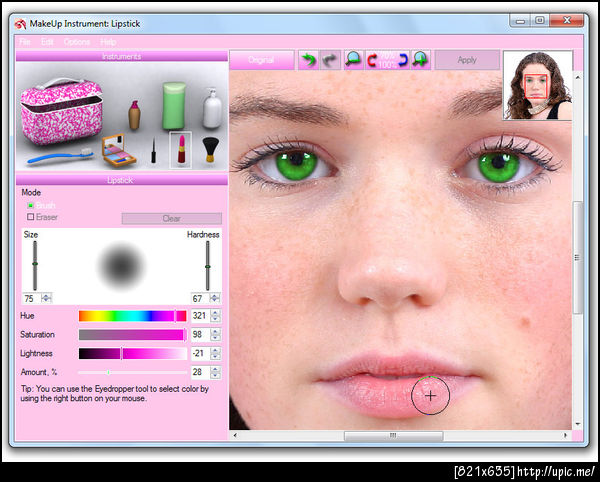
Task: Click the horizontal scrollbar right arrow
Action: [x=565, y=435]
